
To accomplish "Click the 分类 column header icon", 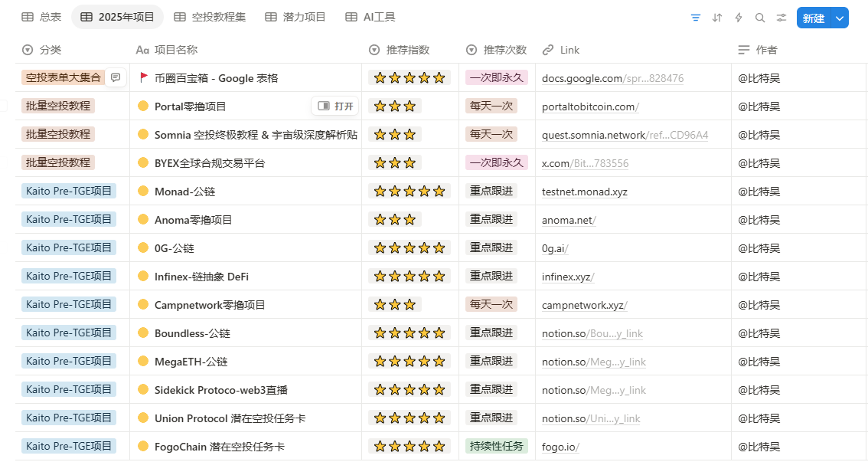I will (27, 50).
